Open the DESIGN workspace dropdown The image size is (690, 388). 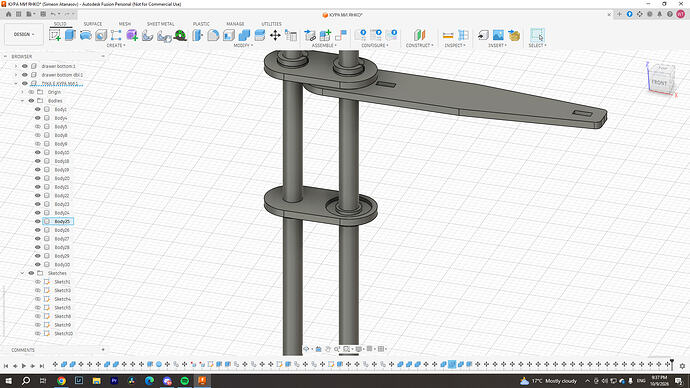(x=24, y=34)
